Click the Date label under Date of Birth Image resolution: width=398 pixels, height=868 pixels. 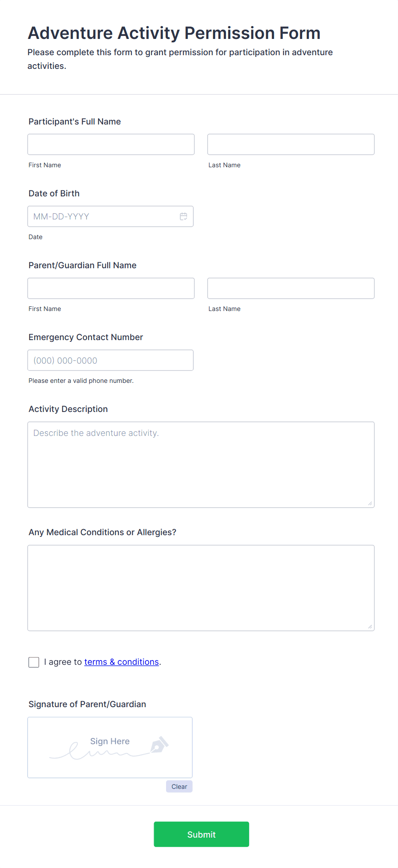pyautogui.click(x=36, y=237)
